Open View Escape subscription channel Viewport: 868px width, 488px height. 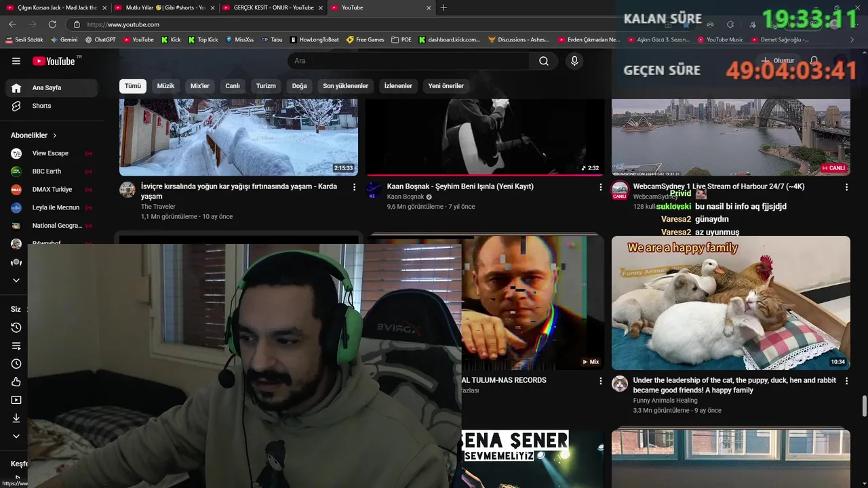(x=51, y=153)
